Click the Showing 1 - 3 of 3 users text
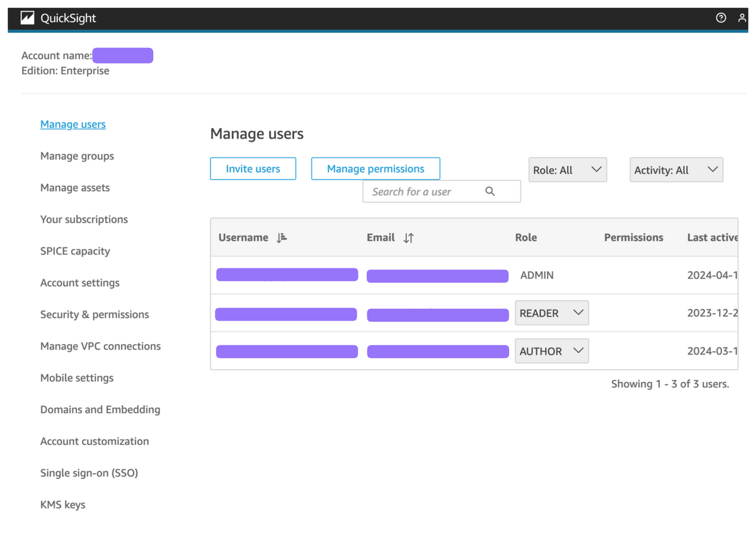The height and width of the screenshot is (535, 756). (670, 384)
